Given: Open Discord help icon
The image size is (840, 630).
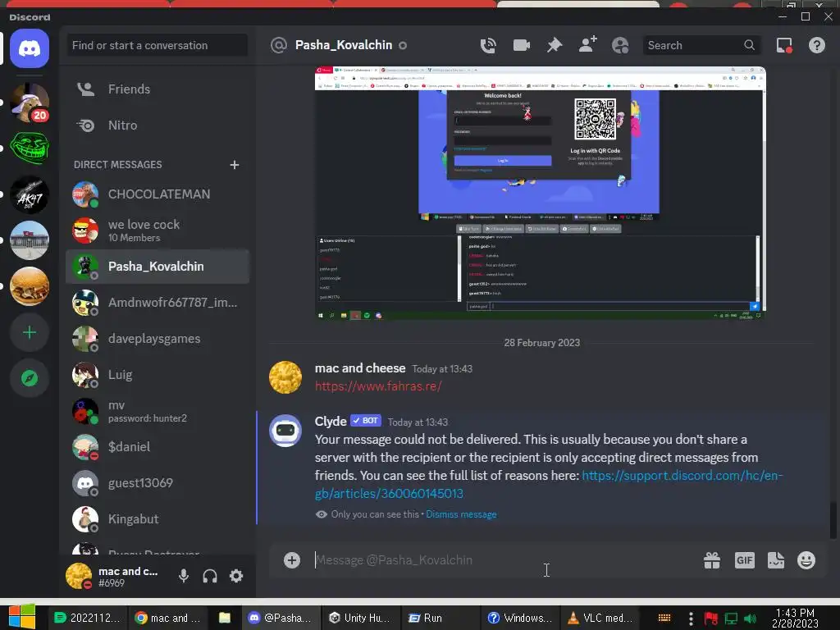Looking at the screenshot, I should pos(817,46).
